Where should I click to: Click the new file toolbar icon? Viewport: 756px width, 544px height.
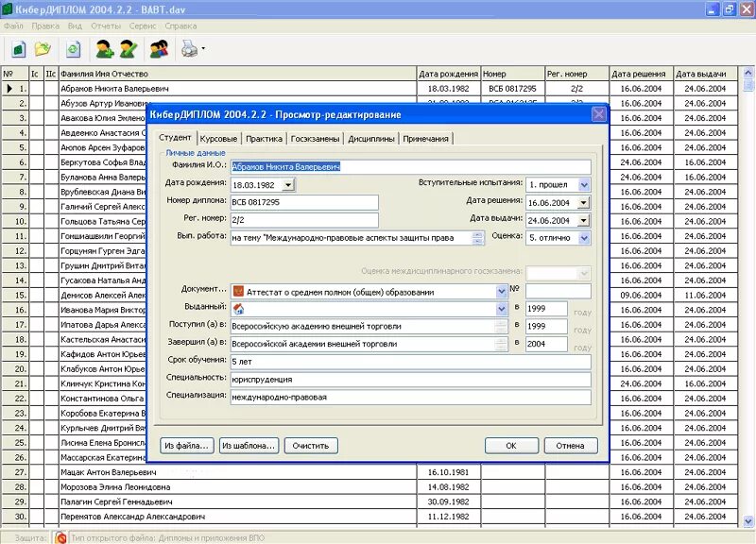click(18, 49)
